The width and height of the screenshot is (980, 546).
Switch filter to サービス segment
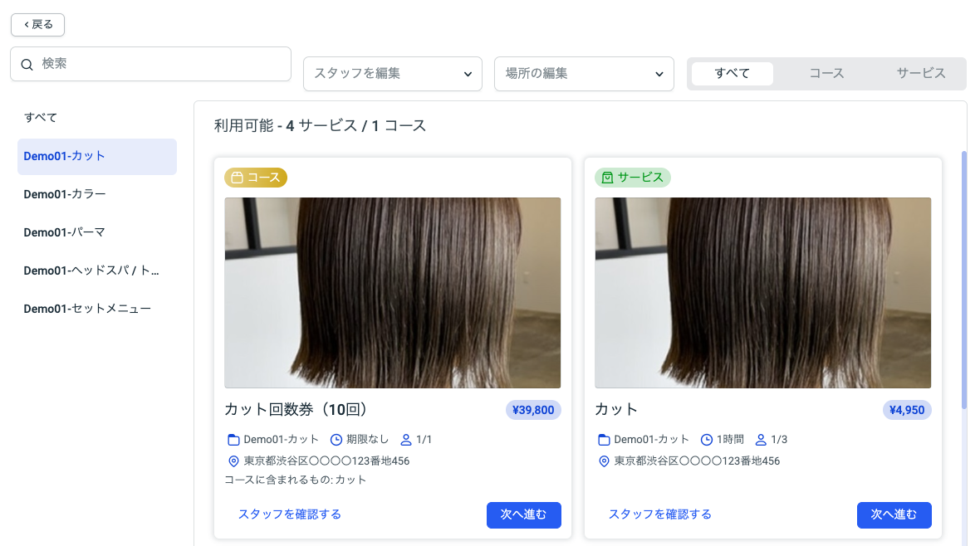(x=921, y=74)
